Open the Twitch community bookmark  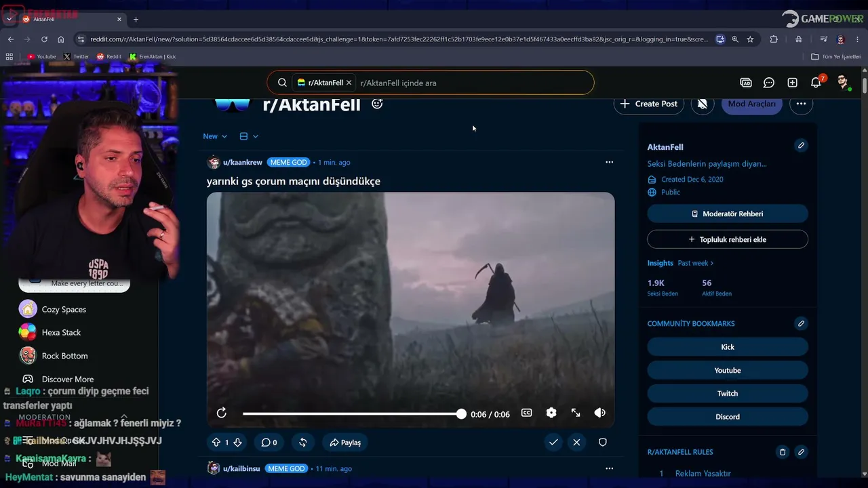click(x=728, y=393)
